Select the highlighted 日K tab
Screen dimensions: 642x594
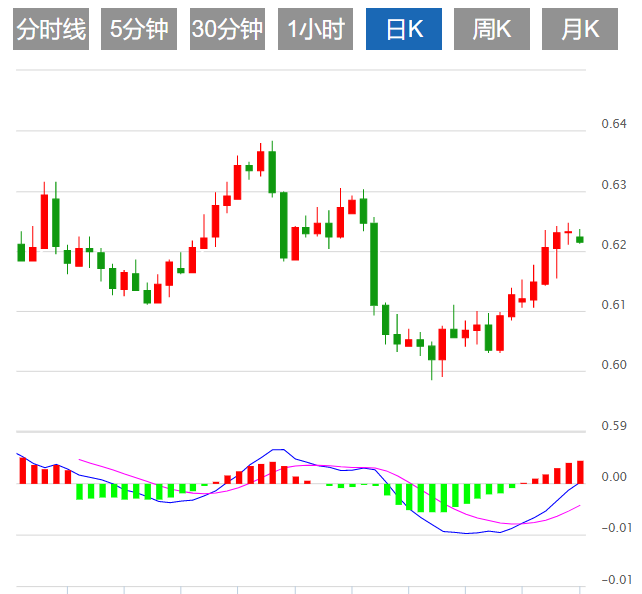coord(404,30)
